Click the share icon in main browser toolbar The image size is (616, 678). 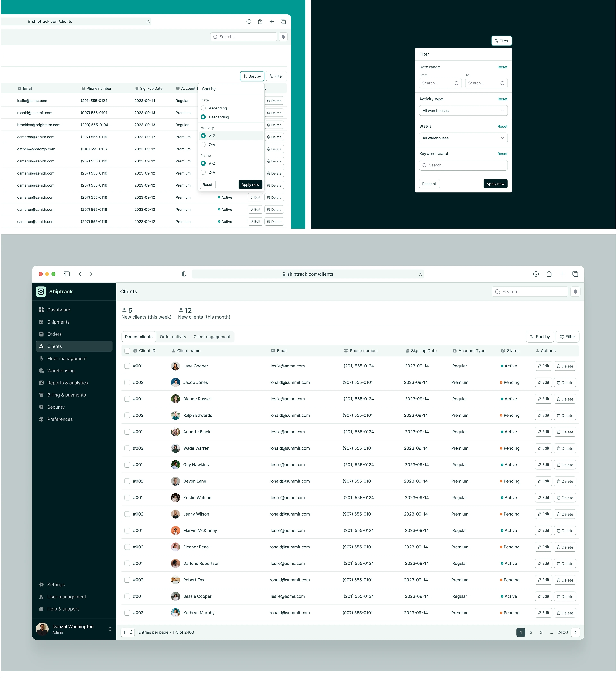tap(549, 274)
